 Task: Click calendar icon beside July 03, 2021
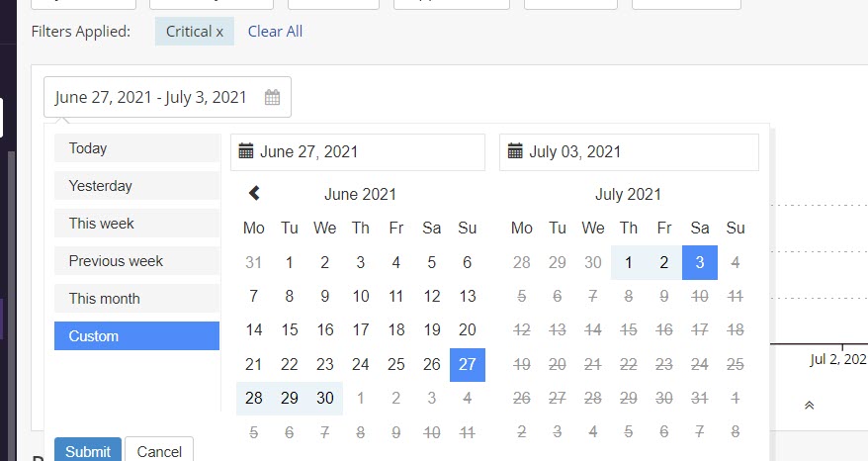click(515, 151)
